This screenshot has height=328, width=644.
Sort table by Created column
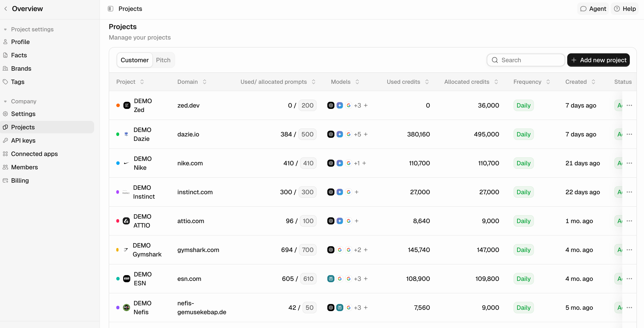click(x=593, y=82)
